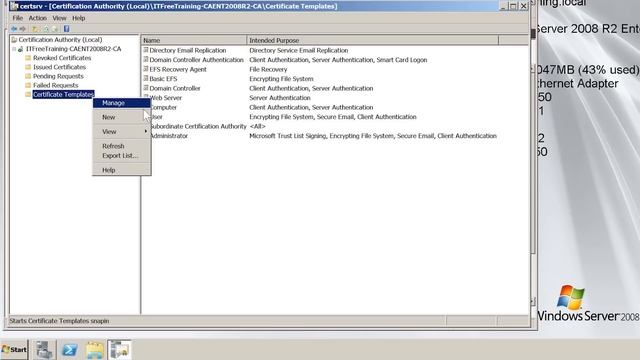Screen dimensions: 640x360
Task: Click the certsrv title bar icon
Action: tap(14, 6)
